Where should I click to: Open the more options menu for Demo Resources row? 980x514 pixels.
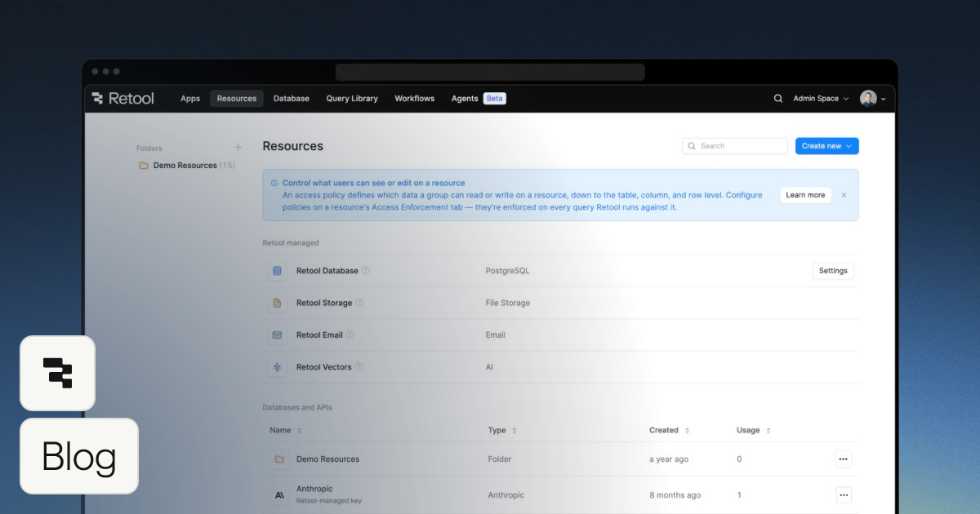844,459
